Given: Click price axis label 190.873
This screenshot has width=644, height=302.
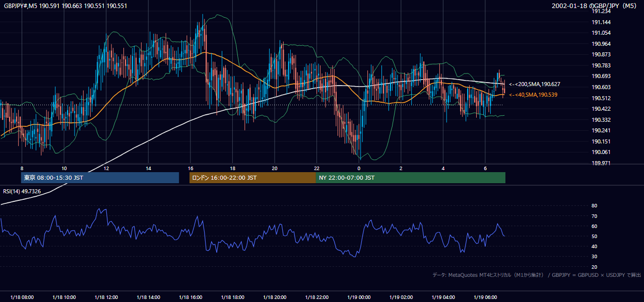Looking at the screenshot, I should [x=601, y=54].
